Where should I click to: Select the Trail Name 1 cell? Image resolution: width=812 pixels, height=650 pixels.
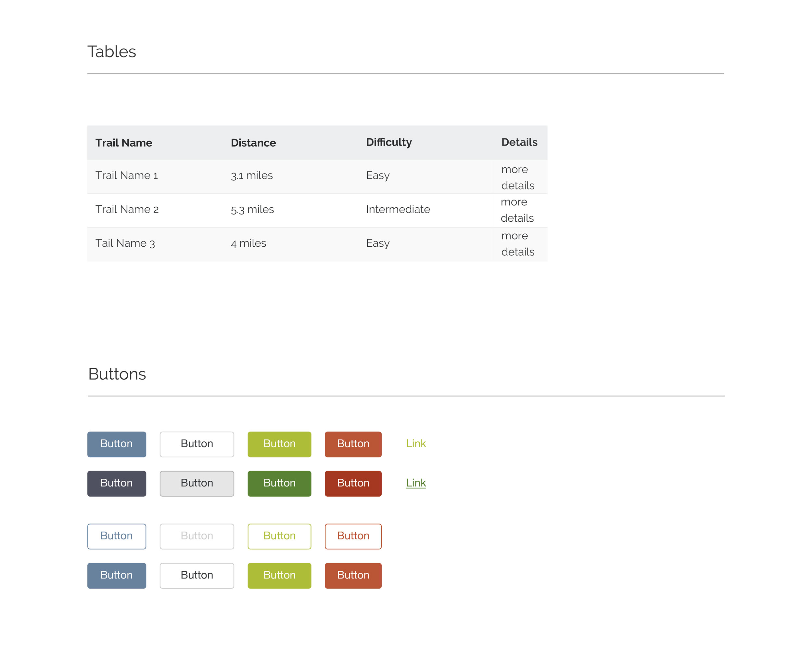127,175
